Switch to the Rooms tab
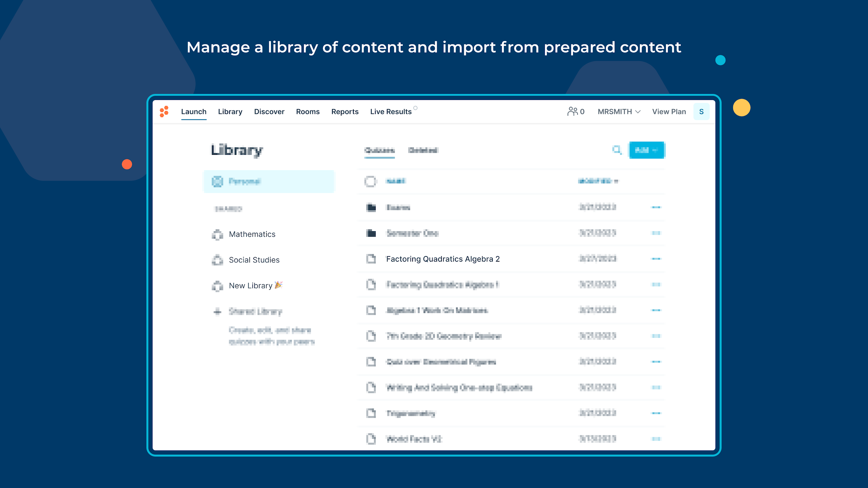 pyautogui.click(x=308, y=111)
